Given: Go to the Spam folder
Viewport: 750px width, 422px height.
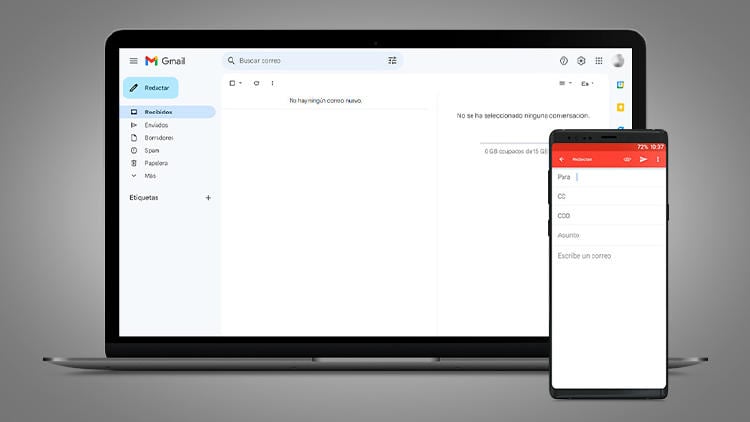Looking at the screenshot, I should point(151,150).
